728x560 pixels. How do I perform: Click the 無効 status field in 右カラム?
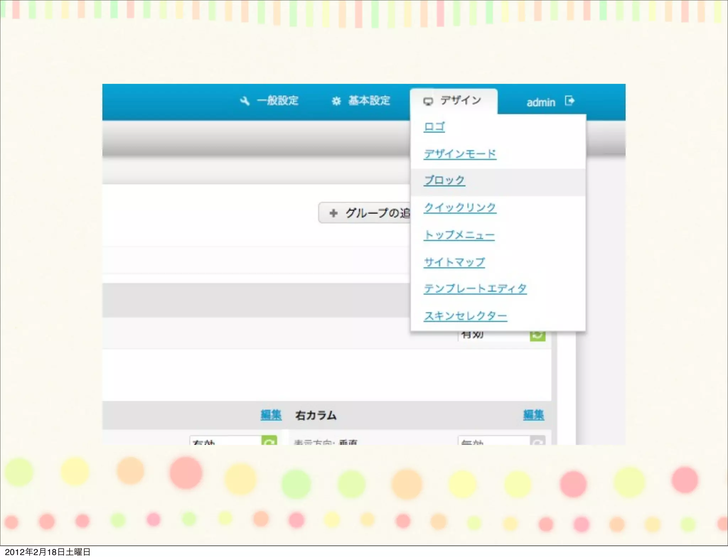pos(494,441)
